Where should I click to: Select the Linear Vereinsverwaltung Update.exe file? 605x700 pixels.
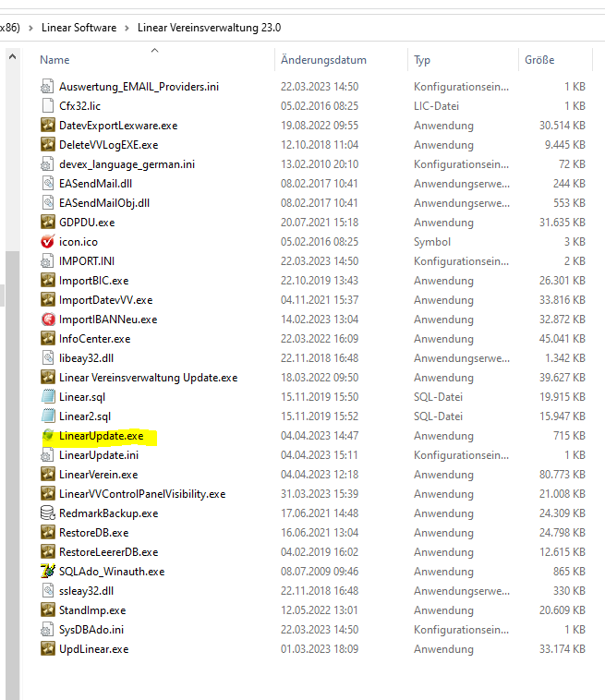(x=148, y=378)
